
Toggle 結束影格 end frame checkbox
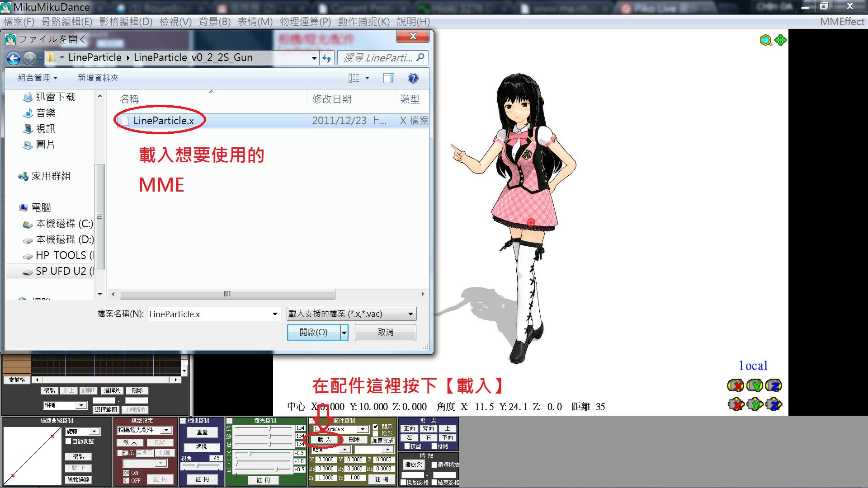434,482
